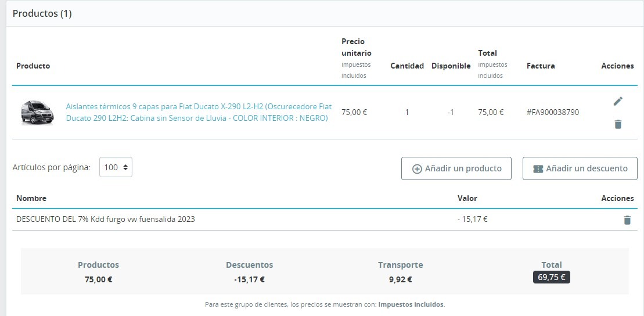The height and width of the screenshot is (316, 644).
Task: Select the 69,75 € total badge
Action: pos(551,278)
